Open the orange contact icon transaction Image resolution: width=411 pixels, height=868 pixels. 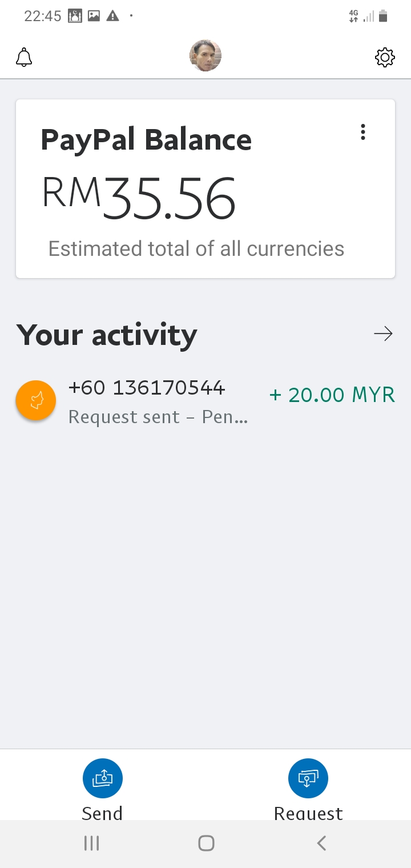click(36, 401)
